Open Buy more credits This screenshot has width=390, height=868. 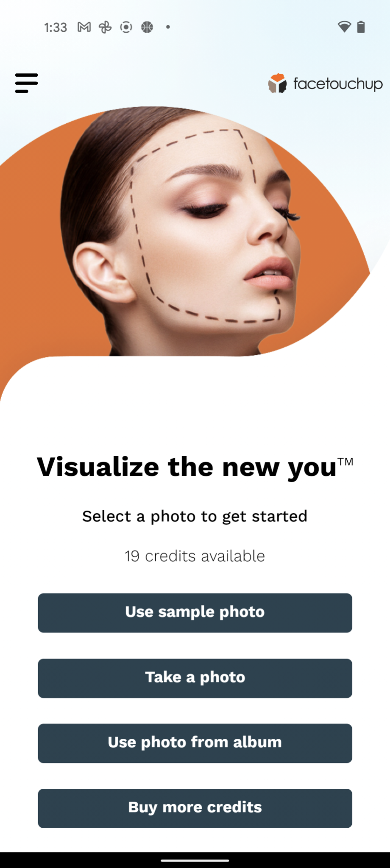195,808
